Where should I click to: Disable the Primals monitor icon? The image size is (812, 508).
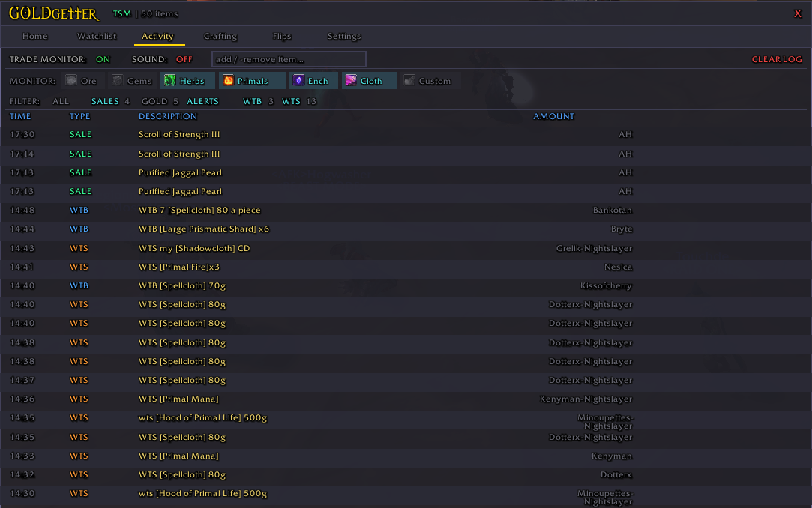(229, 81)
